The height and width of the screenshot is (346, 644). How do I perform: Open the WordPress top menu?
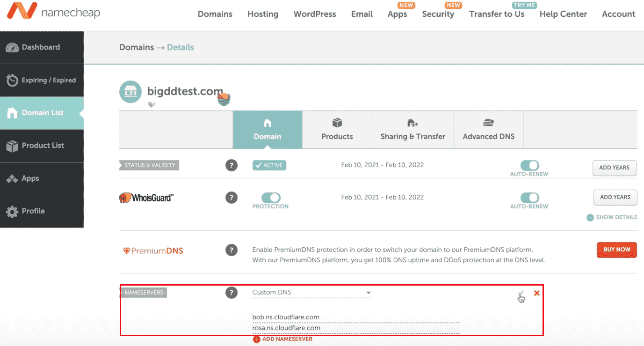[x=315, y=14]
